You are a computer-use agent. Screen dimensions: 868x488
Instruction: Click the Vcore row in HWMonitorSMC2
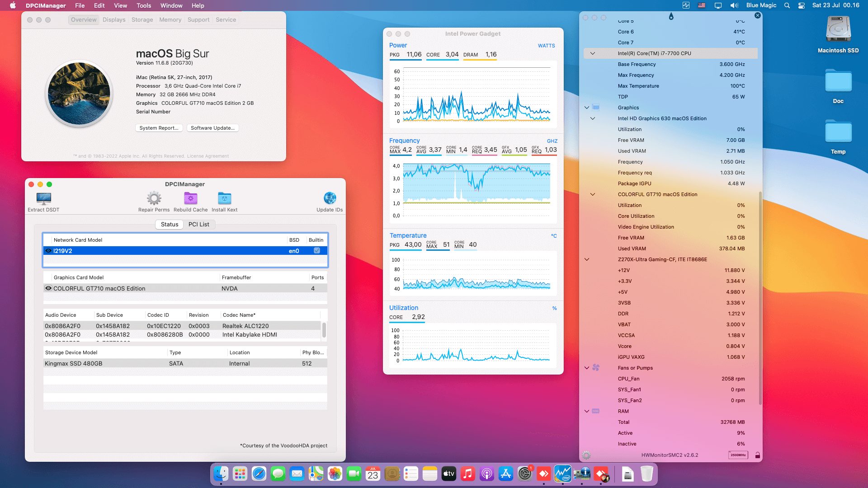670,346
